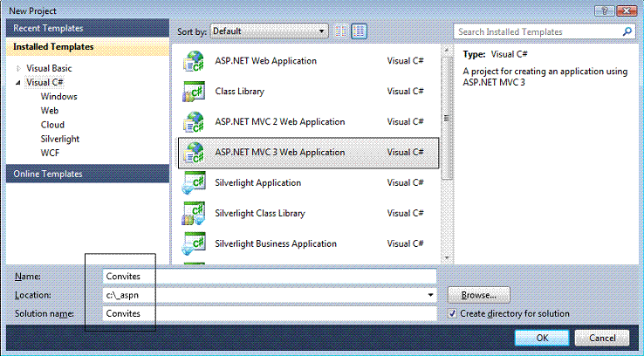Click the "Silverlight Business Application" template name

(x=276, y=244)
